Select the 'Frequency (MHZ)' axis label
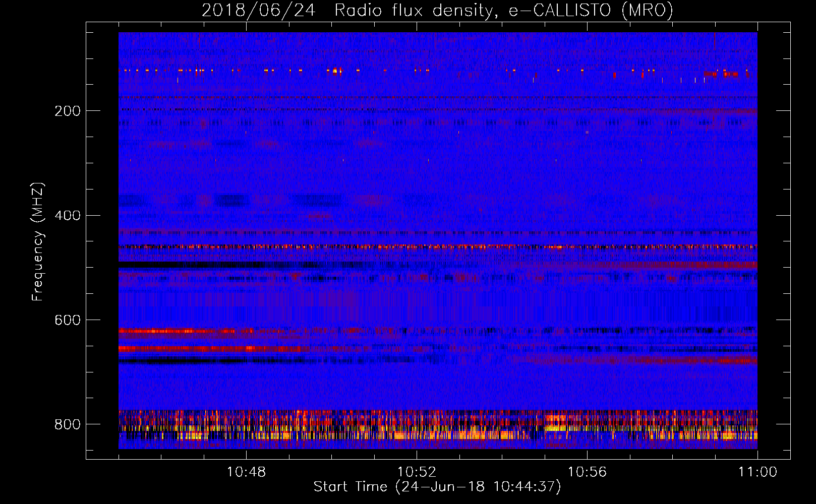The width and height of the screenshot is (816, 504). (38, 241)
